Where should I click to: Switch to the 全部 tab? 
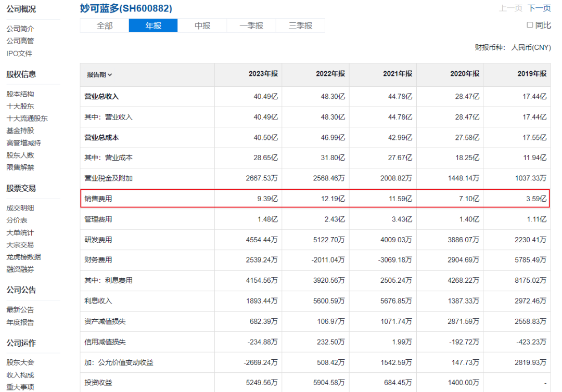click(104, 26)
